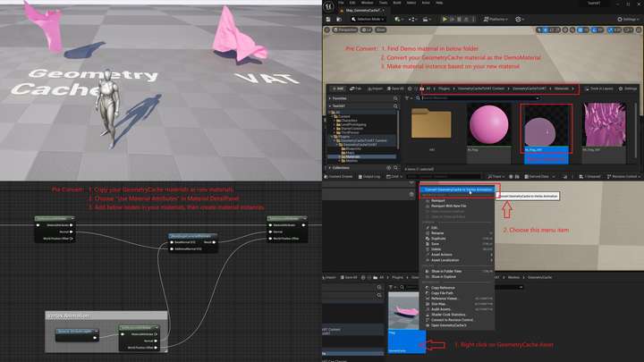Select the Maps folder in the tree
This screenshot has width=644, height=362.
[x=350, y=153]
